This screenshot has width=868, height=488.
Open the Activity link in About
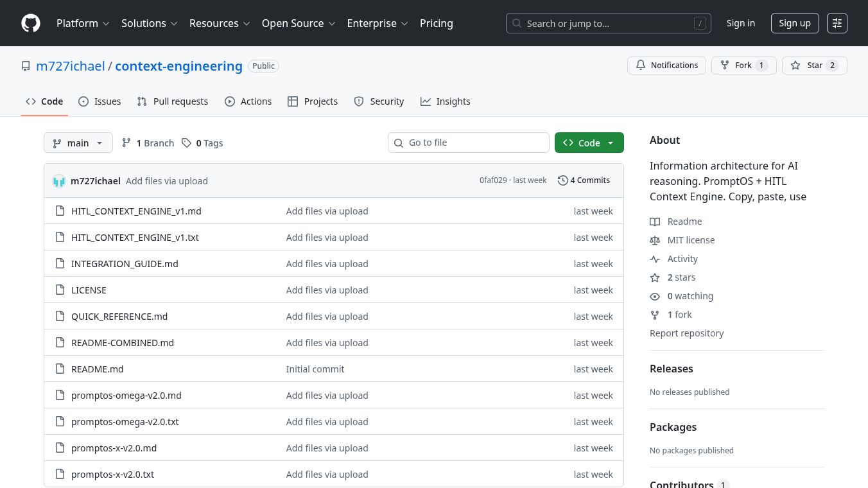(682, 259)
